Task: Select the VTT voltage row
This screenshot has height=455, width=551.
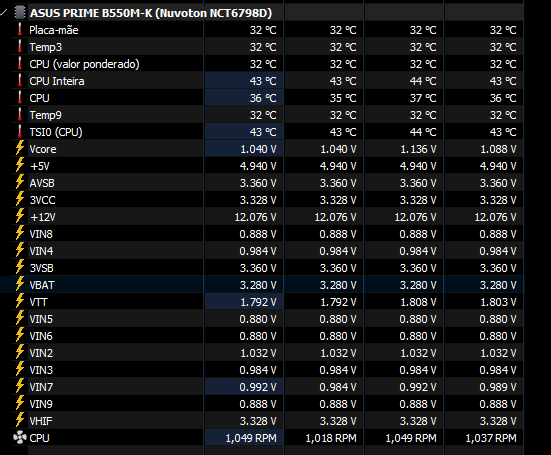Action: point(267,302)
